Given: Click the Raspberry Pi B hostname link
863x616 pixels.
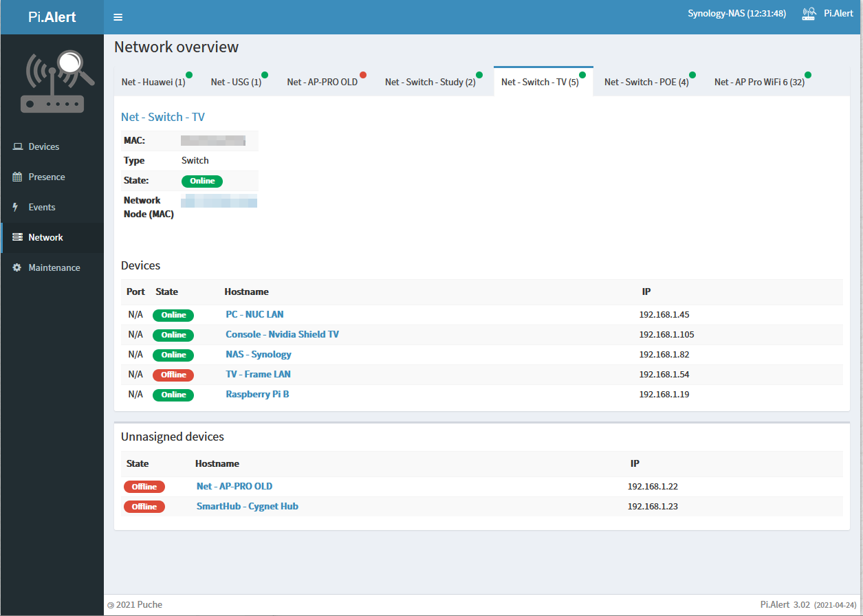Looking at the screenshot, I should (257, 394).
